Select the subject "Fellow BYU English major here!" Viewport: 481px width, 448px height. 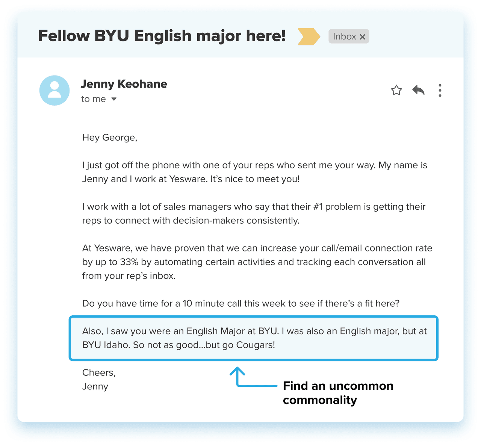pyautogui.click(x=162, y=36)
